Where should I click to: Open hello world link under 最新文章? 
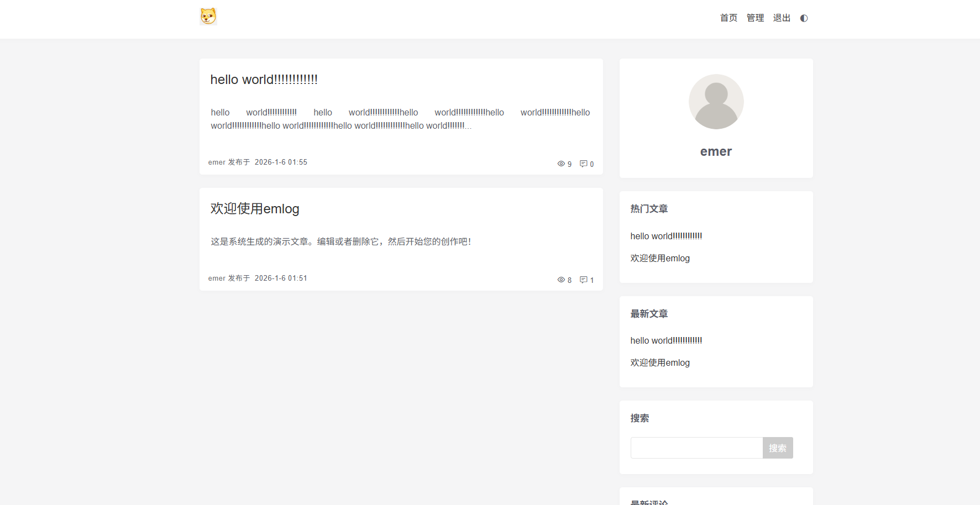[666, 341]
